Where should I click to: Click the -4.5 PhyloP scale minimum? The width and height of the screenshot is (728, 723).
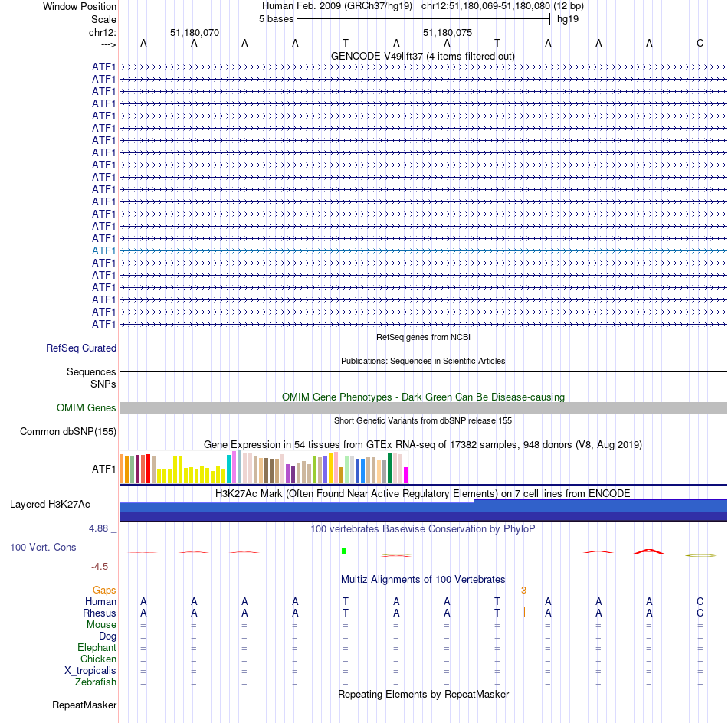pos(100,567)
